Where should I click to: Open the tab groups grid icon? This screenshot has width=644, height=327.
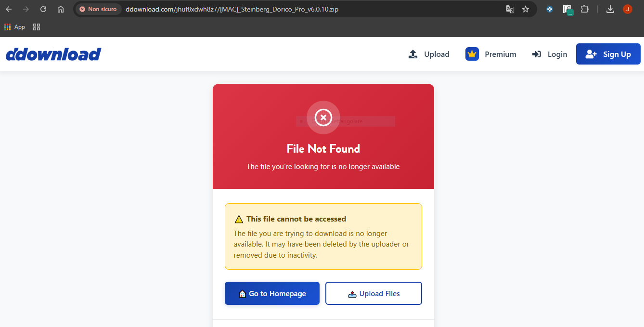tap(37, 27)
